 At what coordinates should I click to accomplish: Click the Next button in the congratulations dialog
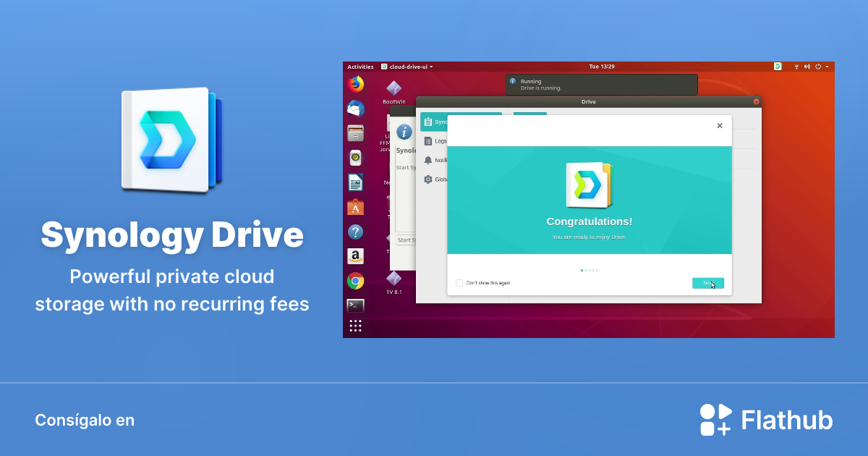[708, 283]
